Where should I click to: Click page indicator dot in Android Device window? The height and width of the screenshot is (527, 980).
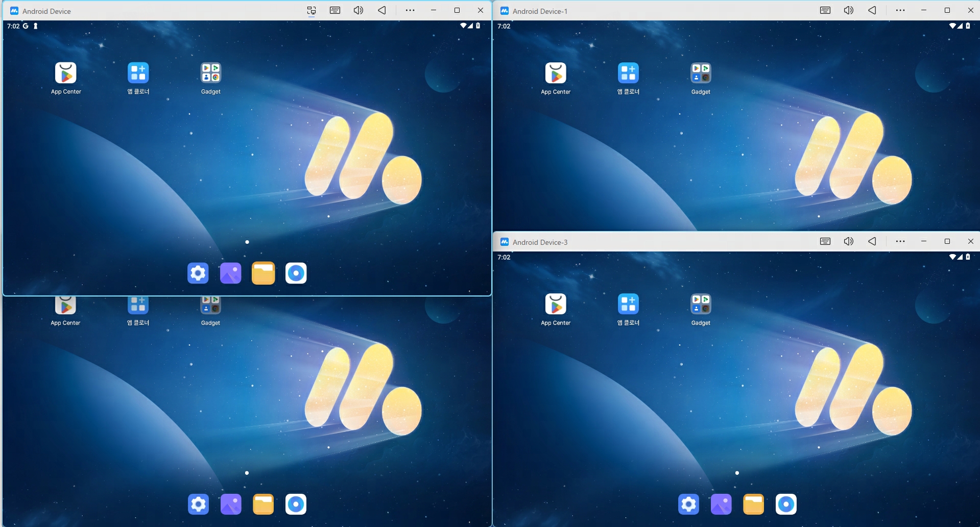coord(247,242)
